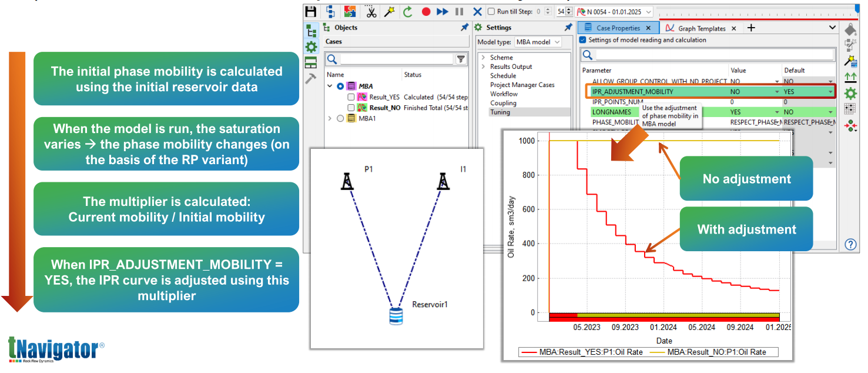This screenshot has width=868, height=373.
Task: Toggle the Run till Step checkbox
Action: (x=491, y=11)
